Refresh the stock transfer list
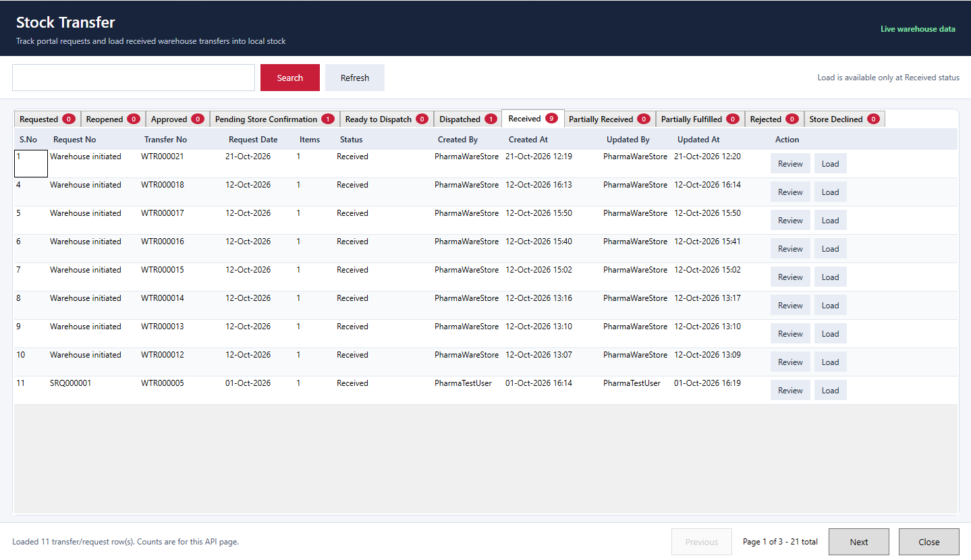Viewport: 971px width, 560px height. [x=355, y=78]
